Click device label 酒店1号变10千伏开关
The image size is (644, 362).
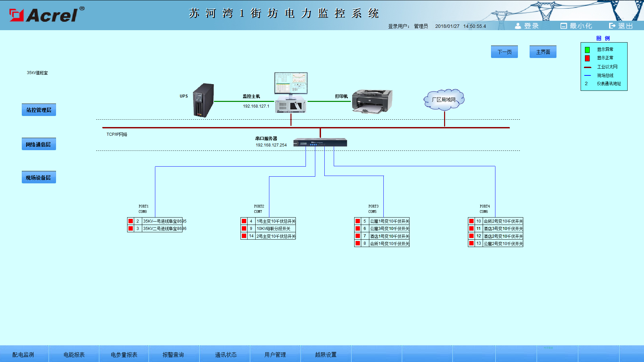(390, 236)
